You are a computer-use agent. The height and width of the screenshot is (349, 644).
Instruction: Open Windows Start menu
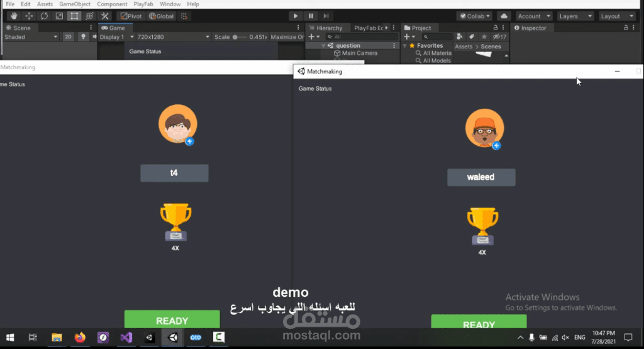[x=10, y=338]
